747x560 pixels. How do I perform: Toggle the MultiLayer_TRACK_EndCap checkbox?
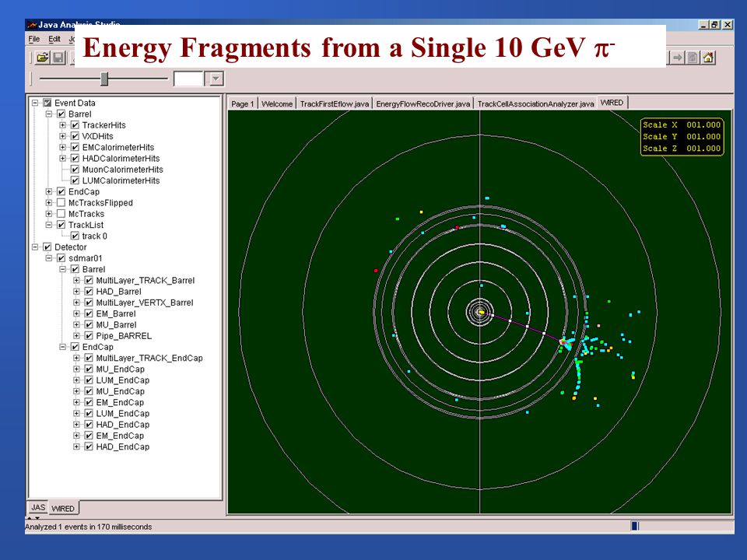click(89, 358)
